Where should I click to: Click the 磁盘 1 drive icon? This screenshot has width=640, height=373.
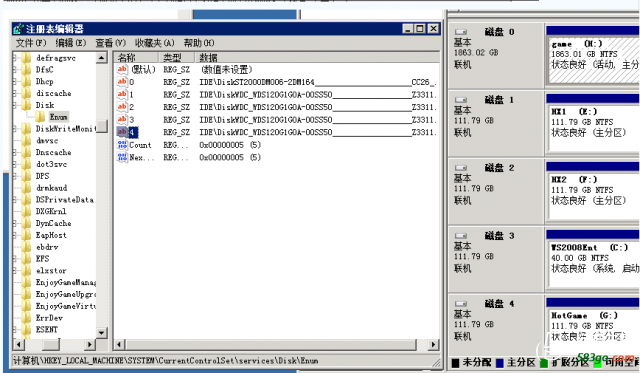pos(461,100)
